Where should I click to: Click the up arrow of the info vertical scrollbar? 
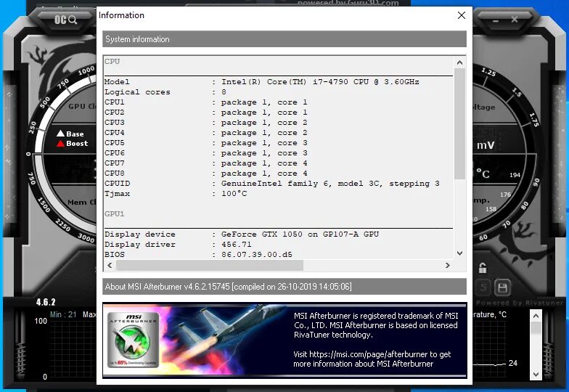pyautogui.click(x=459, y=62)
